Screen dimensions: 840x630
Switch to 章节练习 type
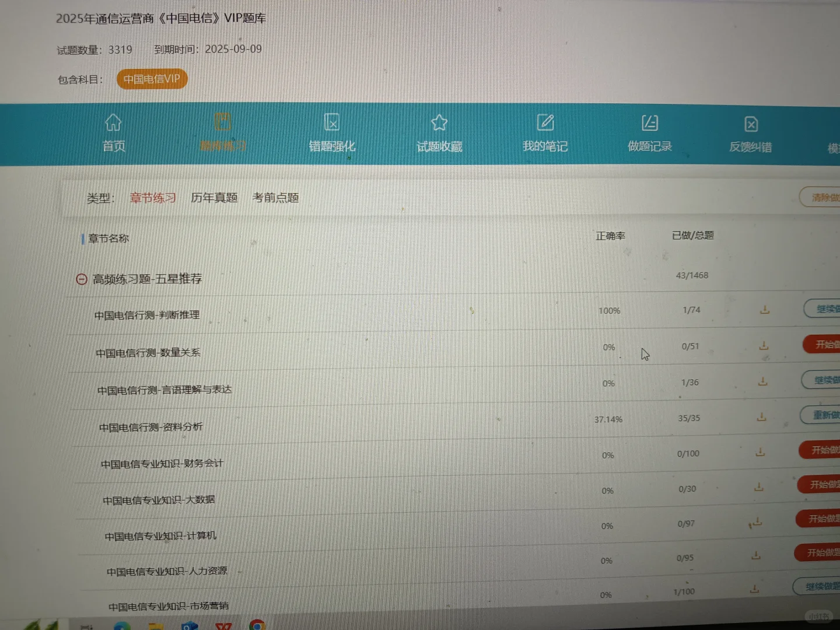[x=153, y=198]
